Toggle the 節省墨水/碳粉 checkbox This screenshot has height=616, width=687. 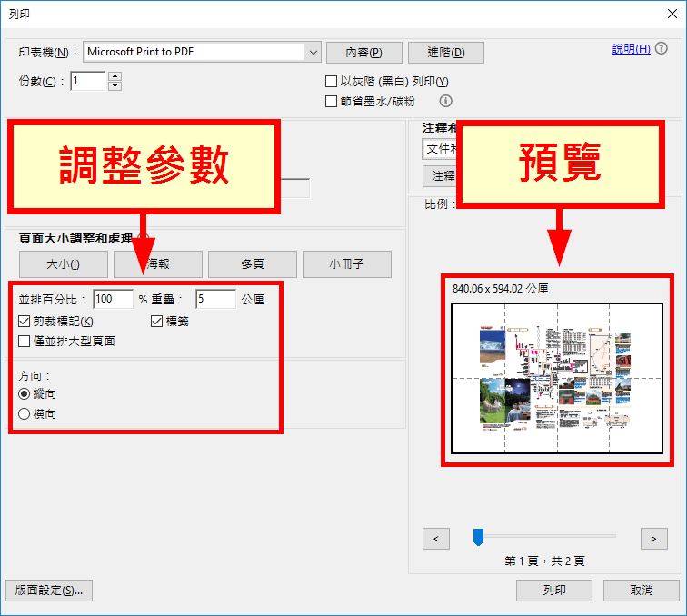tap(332, 101)
